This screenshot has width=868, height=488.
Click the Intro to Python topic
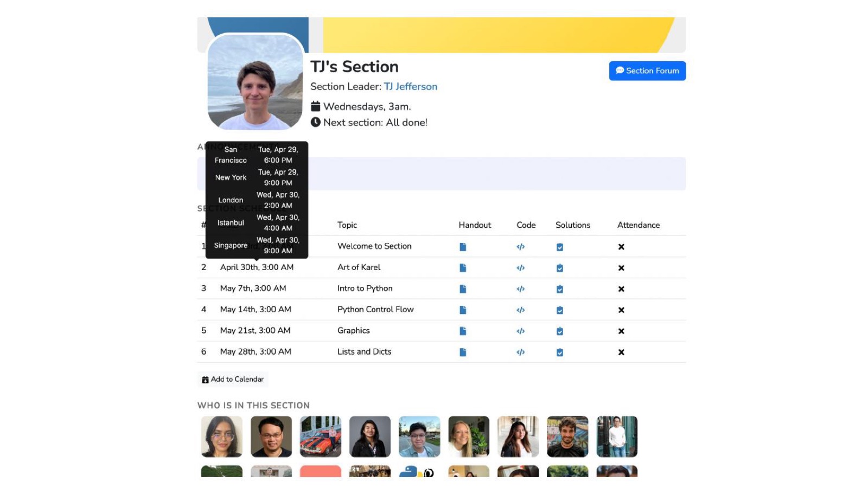(x=365, y=288)
